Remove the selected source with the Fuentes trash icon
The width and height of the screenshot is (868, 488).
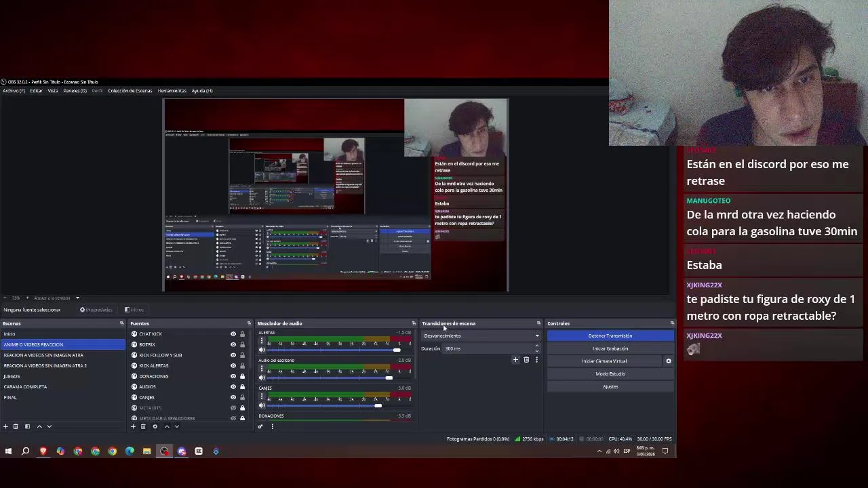coord(143,426)
